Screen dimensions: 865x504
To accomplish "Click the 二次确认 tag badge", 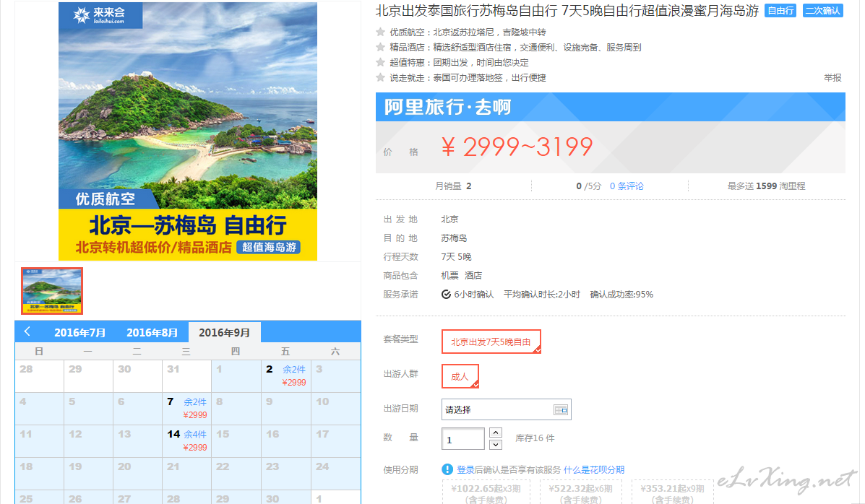I will (x=822, y=11).
